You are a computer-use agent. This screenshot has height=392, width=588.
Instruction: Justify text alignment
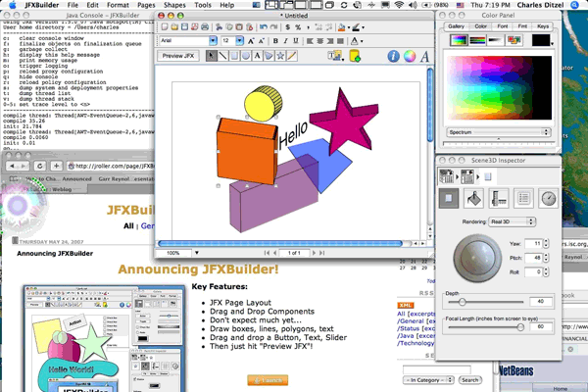click(x=340, y=41)
